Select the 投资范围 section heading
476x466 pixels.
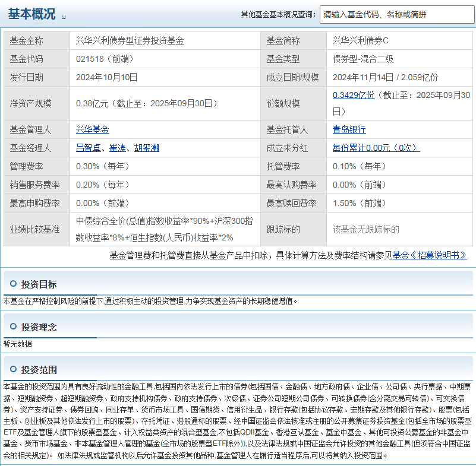[39, 370]
